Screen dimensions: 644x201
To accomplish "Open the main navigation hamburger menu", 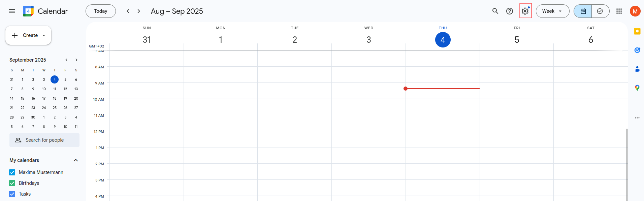I will [12, 11].
